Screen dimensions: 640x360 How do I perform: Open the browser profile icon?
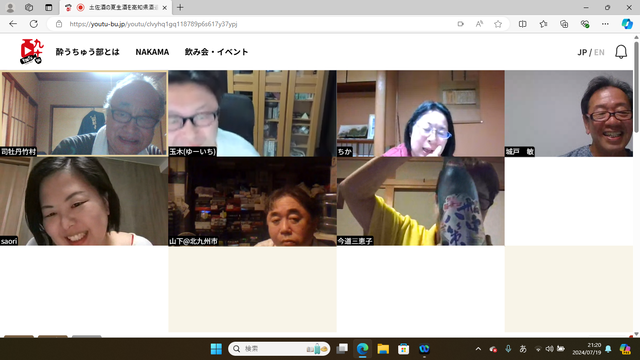(10, 8)
